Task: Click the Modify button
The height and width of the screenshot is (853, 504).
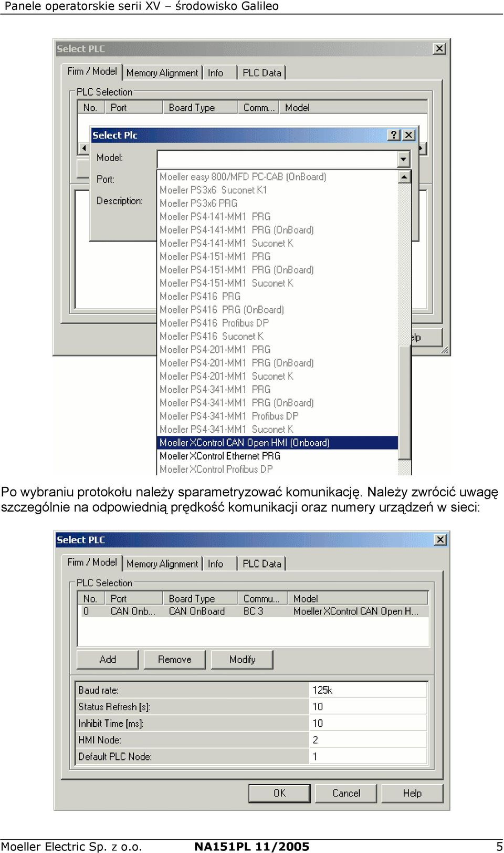Action: point(242,660)
